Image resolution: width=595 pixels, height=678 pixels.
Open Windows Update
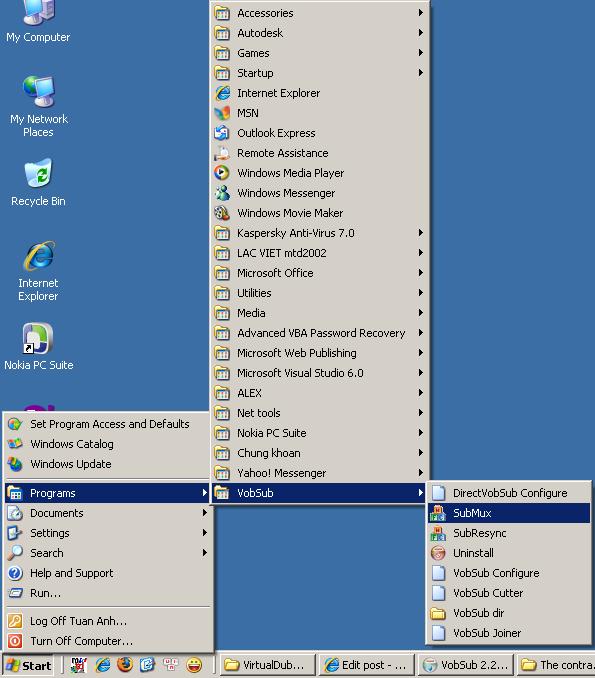[108, 464]
